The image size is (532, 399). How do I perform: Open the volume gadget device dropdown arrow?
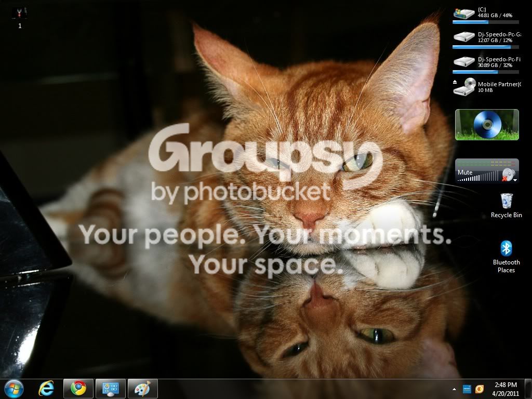515,180
